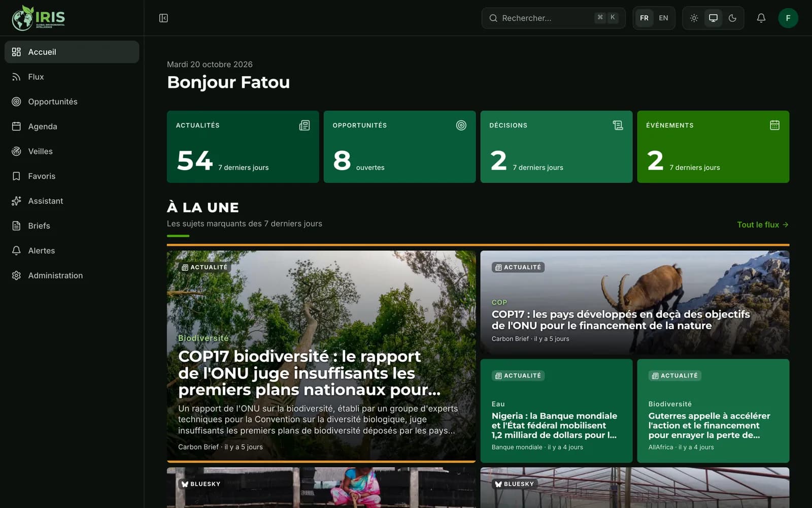
Task: Click the IRIS logo
Action: pyautogui.click(x=39, y=18)
